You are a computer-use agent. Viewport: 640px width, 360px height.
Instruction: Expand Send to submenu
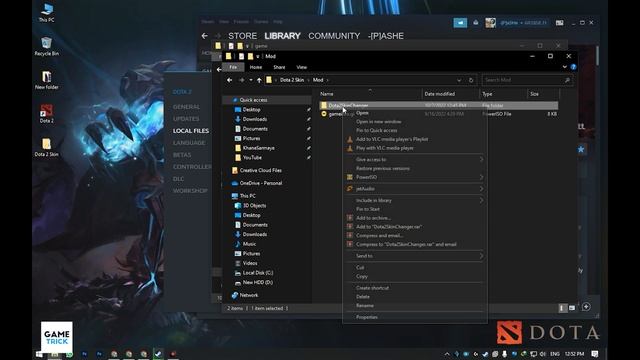[x=415, y=256]
